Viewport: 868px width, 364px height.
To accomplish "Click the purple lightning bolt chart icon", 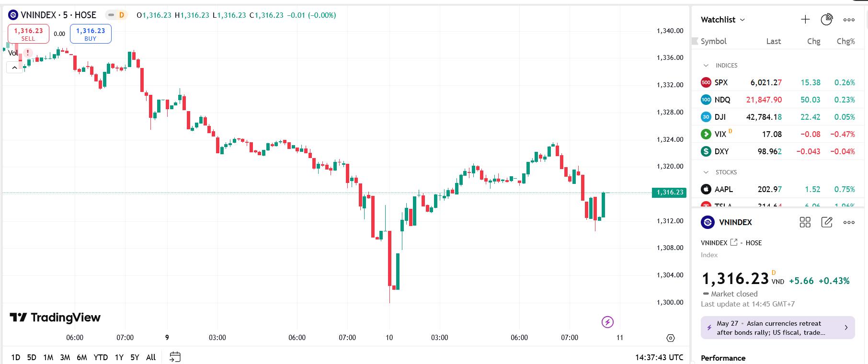I will pyautogui.click(x=607, y=322).
